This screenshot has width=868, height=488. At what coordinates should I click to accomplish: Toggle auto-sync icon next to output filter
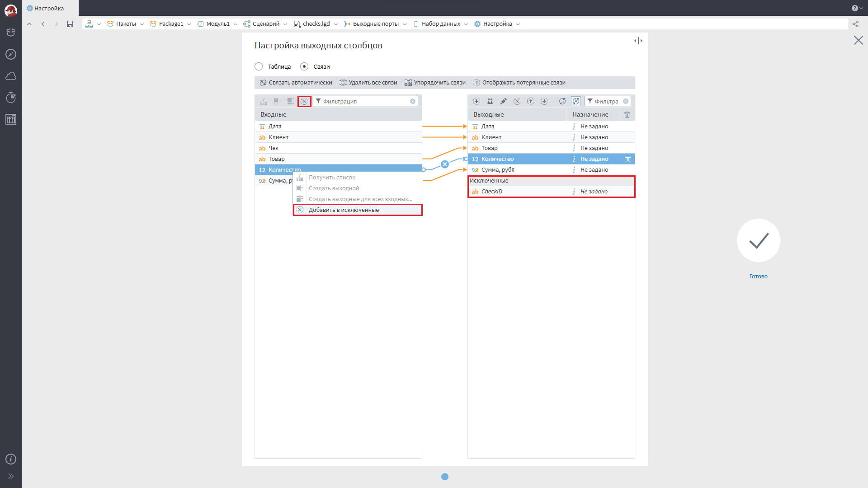pyautogui.click(x=576, y=101)
